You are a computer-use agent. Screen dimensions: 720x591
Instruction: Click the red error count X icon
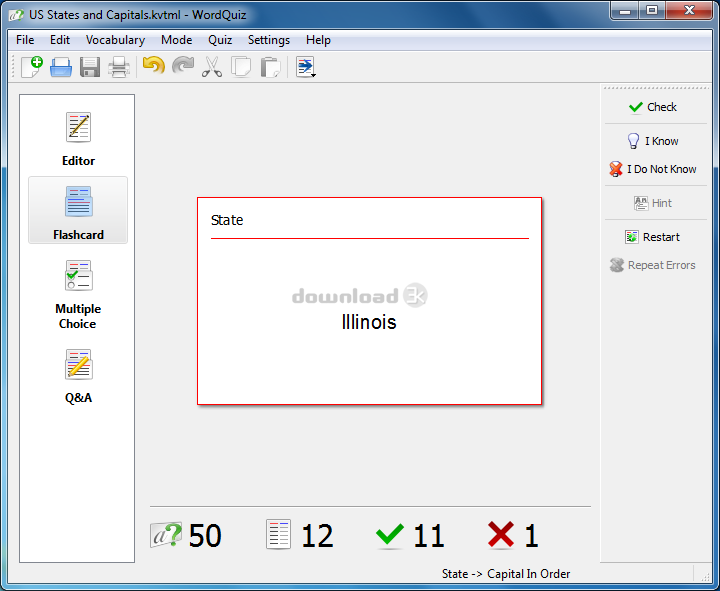pos(501,535)
